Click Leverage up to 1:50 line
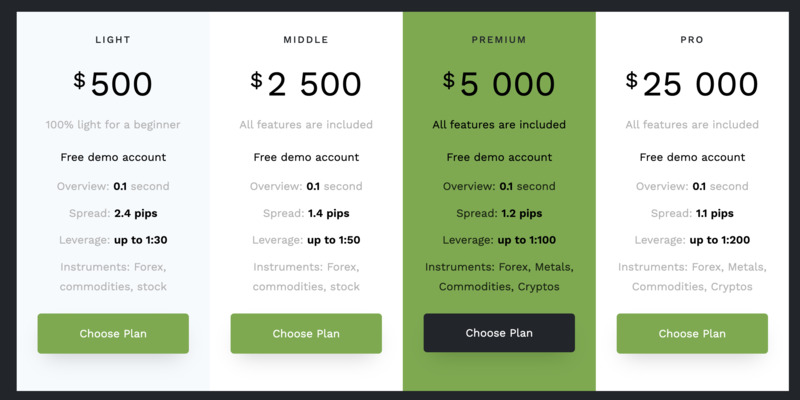This screenshot has width=800, height=400. [306, 240]
